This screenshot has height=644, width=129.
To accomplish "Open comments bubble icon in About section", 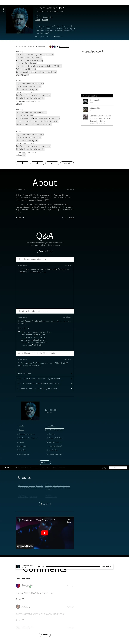I will [x=63, y=218].
